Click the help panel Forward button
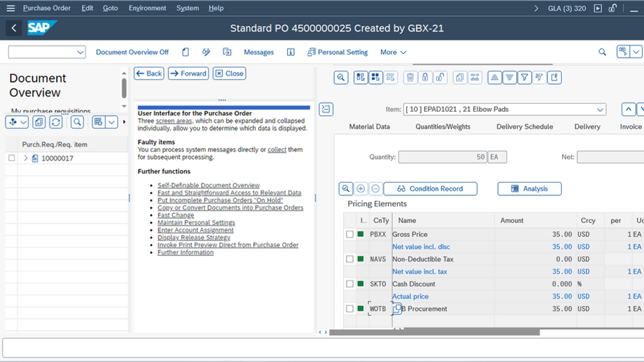 click(188, 74)
